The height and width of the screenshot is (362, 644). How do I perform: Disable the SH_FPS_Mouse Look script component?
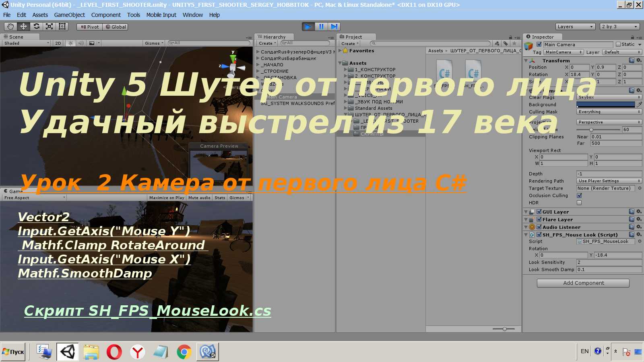pos(538,234)
